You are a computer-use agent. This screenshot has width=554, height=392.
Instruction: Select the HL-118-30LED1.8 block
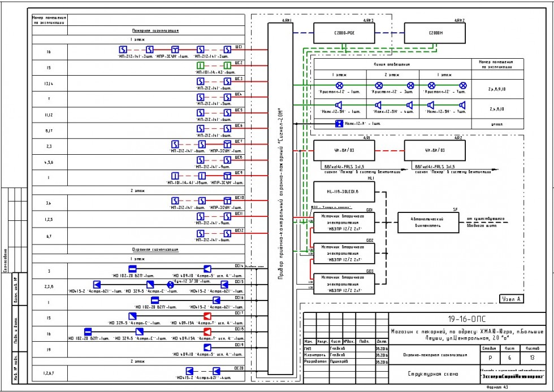343,191
